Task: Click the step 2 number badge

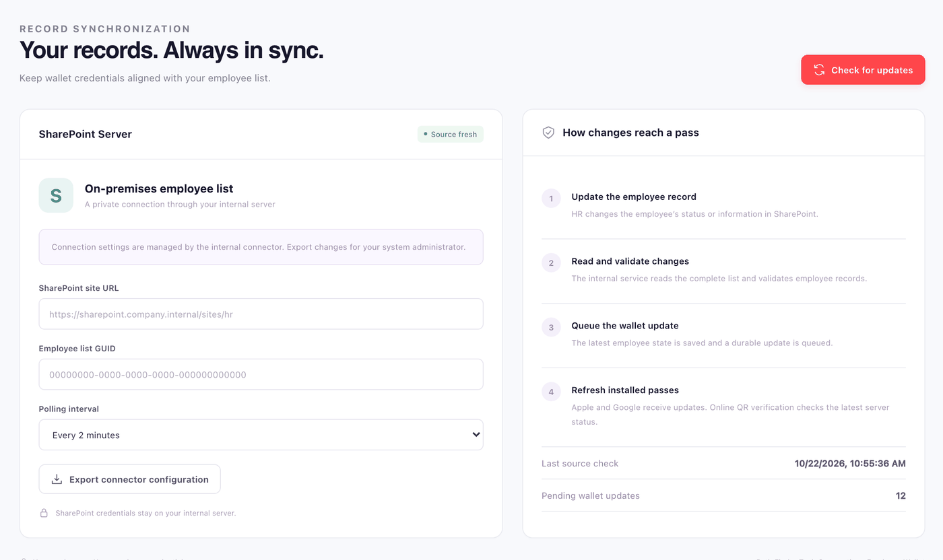Action: [x=551, y=263]
